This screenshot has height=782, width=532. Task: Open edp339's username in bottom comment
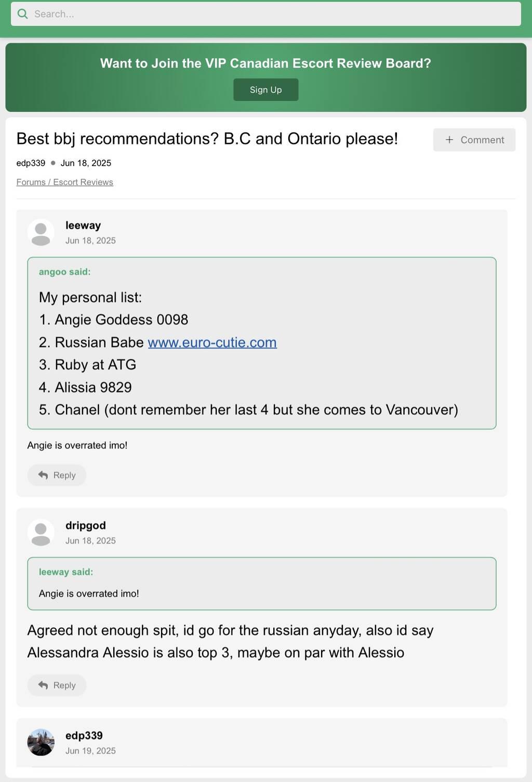(84, 735)
